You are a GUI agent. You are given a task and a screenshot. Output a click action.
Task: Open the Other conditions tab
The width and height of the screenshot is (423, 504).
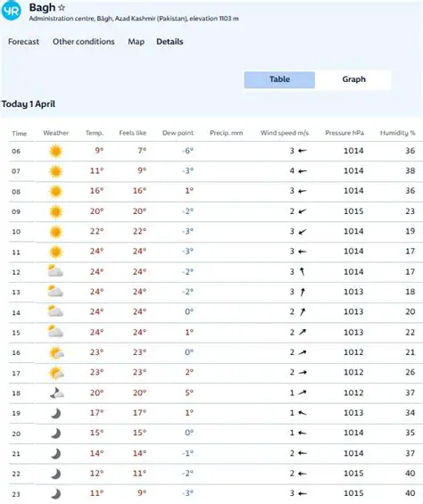pos(84,42)
